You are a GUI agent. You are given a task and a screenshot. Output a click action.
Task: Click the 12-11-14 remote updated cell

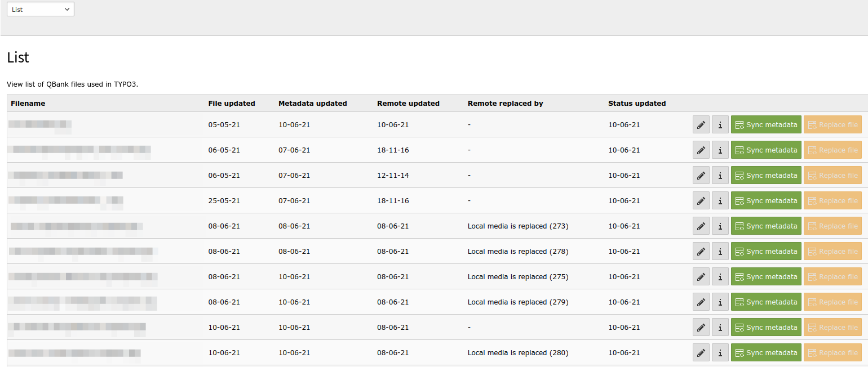click(393, 176)
